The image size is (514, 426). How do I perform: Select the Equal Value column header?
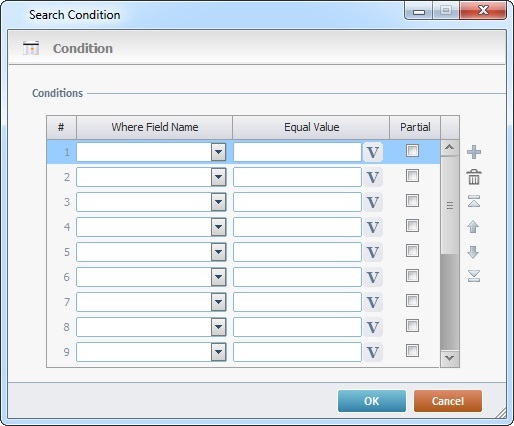point(311,127)
